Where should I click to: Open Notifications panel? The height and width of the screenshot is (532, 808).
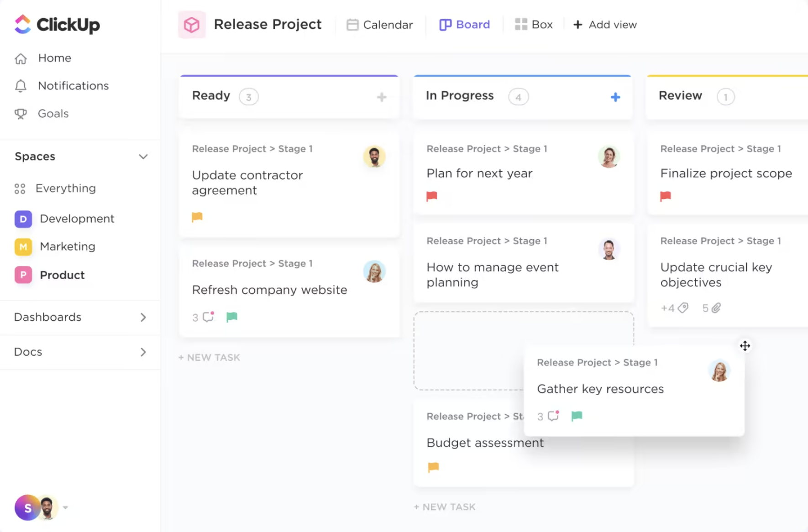(x=73, y=86)
